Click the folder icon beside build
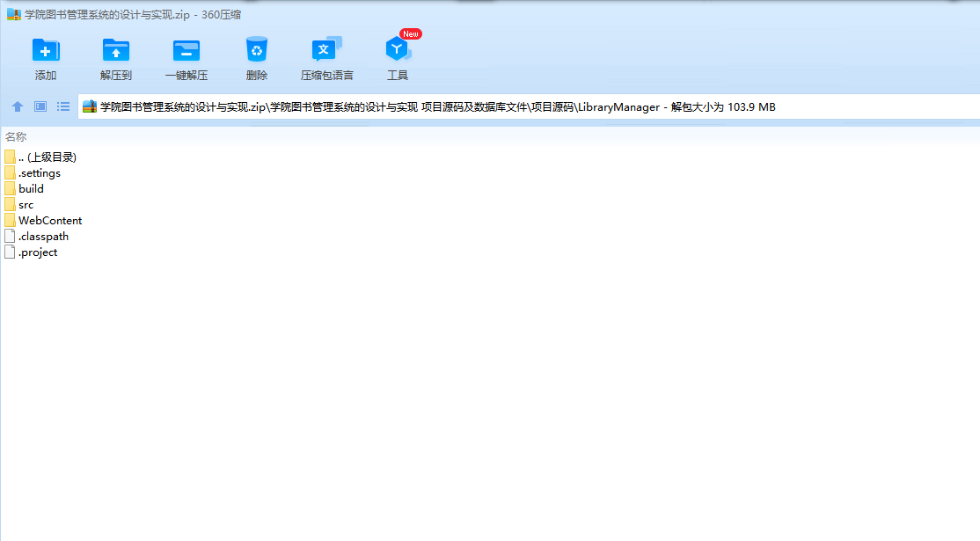The image size is (980, 541). (10, 188)
